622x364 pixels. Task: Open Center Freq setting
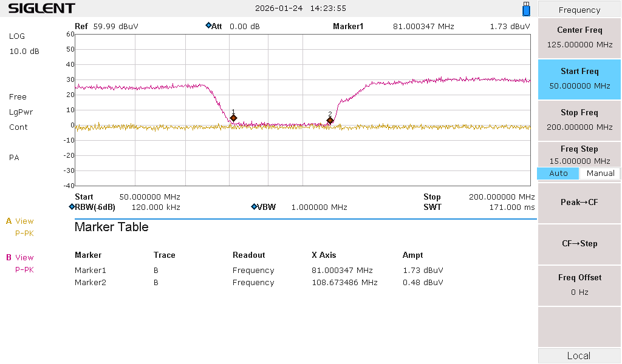pyautogui.click(x=579, y=38)
